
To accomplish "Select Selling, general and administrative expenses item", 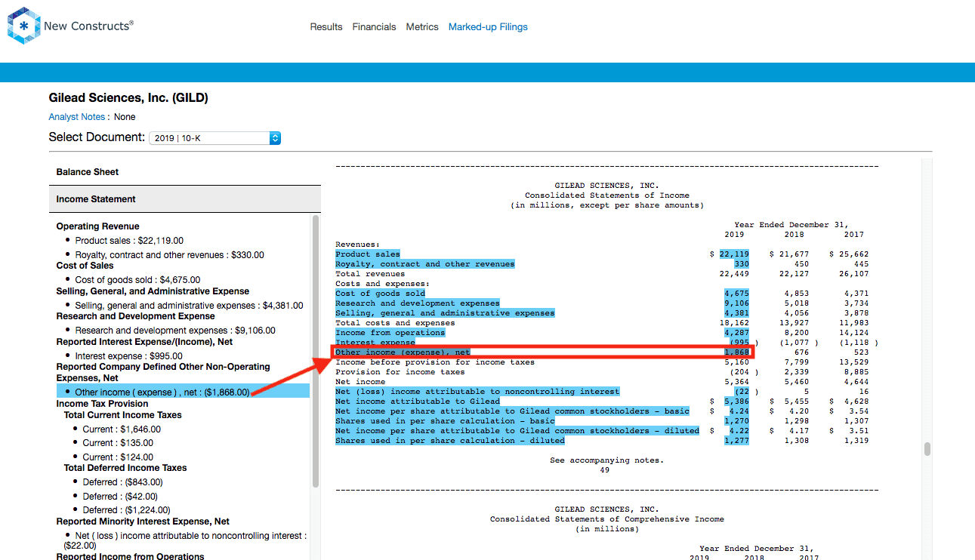I will click(189, 306).
